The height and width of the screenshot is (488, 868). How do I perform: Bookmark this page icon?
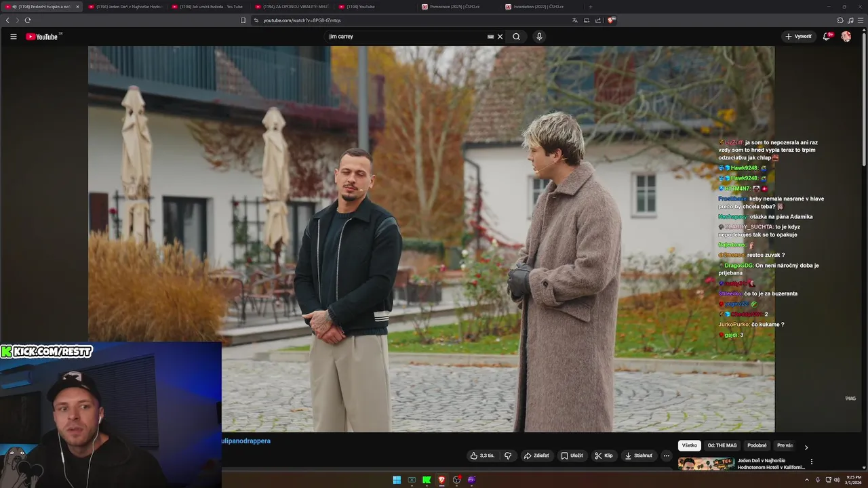pos(243,20)
